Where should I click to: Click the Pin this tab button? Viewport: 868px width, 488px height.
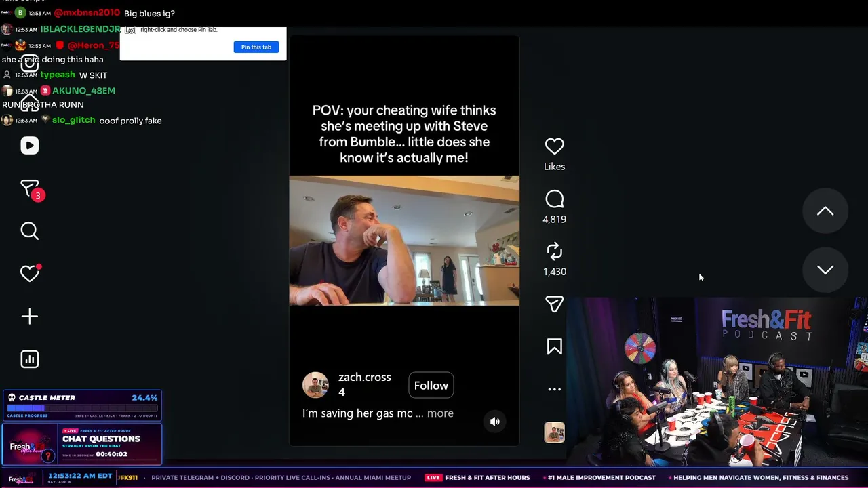(x=256, y=47)
